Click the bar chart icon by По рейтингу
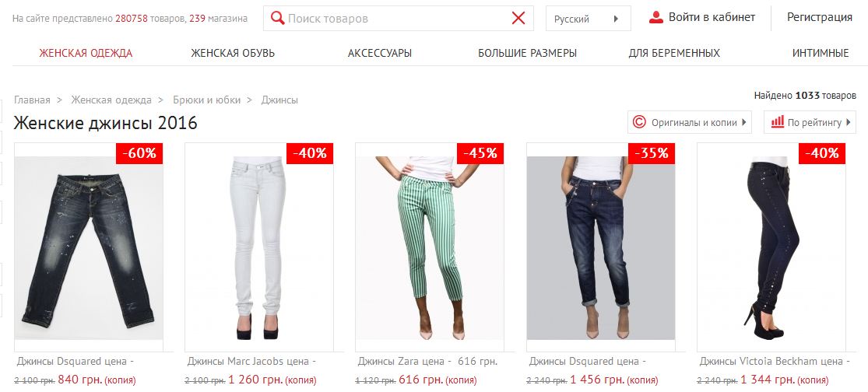The height and width of the screenshot is (392, 868). tap(777, 121)
